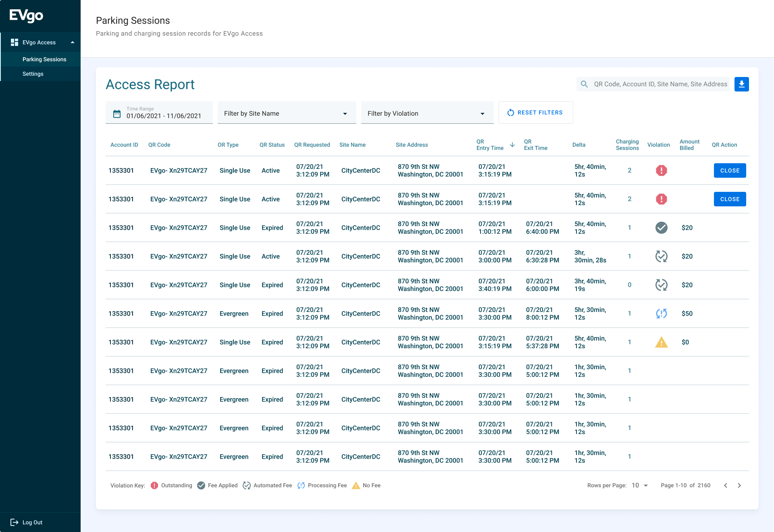774x532 pixels.
Task: Click the No Fee warning triangle on $0 row
Action: 661,342
